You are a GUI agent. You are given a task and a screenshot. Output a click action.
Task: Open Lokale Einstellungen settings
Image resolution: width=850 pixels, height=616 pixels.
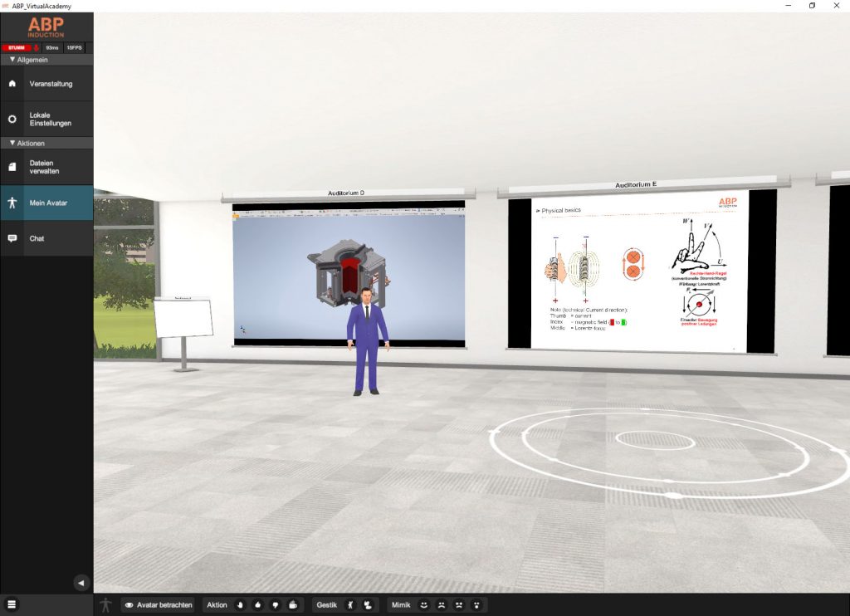[x=46, y=119]
